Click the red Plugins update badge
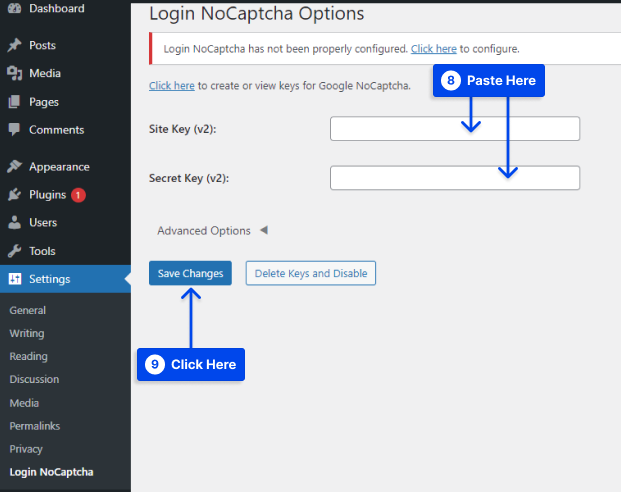 (x=78, y=195)
